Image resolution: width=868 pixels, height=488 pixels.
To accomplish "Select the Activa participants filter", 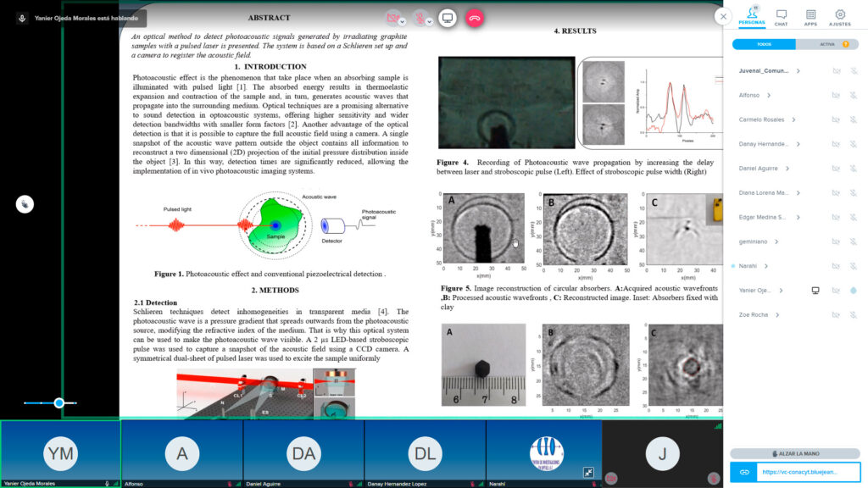I will coord(827,44).
